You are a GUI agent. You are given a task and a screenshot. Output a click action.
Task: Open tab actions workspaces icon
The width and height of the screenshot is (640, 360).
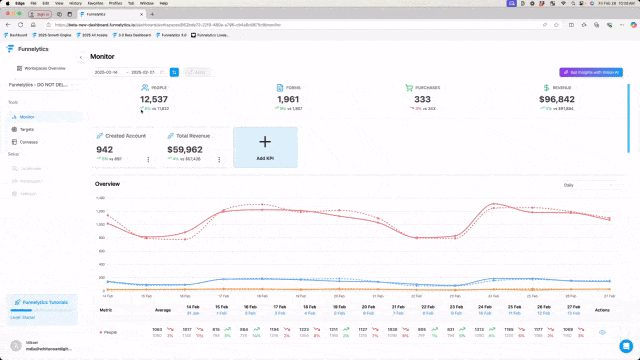[x=59, y=14]
